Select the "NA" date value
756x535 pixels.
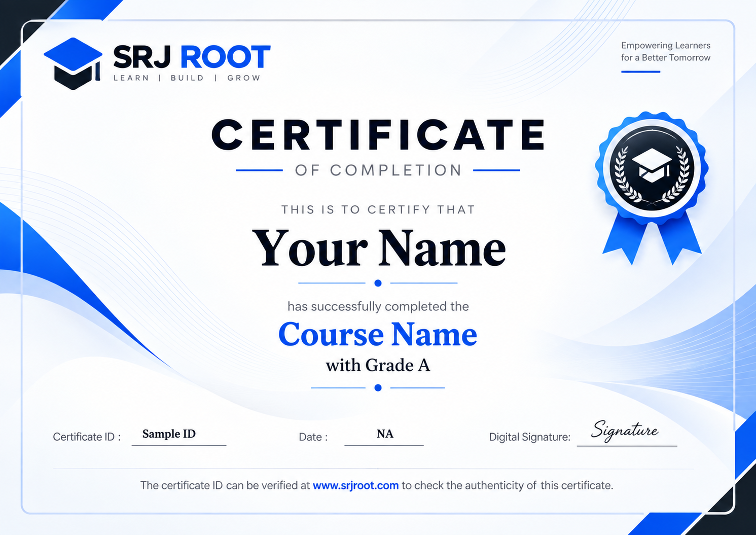click(x=385, y=434)
